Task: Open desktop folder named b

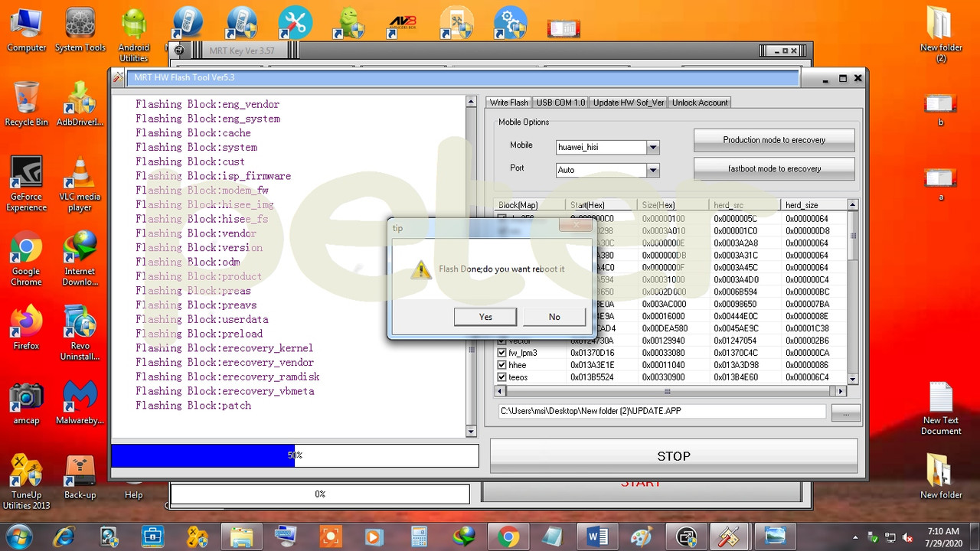Action: (x=941, y=109)
